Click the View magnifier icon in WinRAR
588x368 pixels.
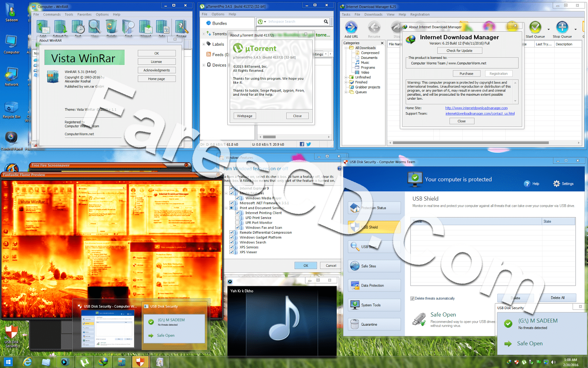[94, 27]
